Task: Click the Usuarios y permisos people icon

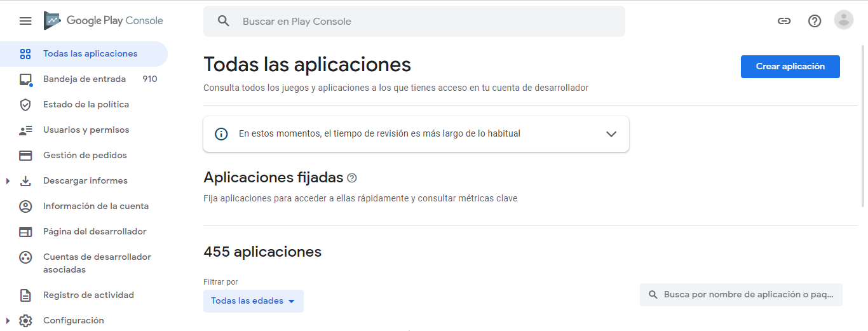Action: tap(25, 130)
